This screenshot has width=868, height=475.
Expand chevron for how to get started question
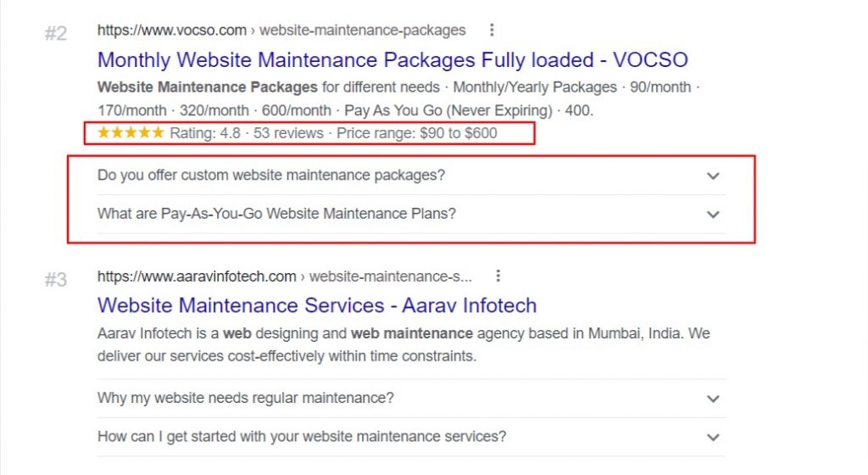(713, 438)
